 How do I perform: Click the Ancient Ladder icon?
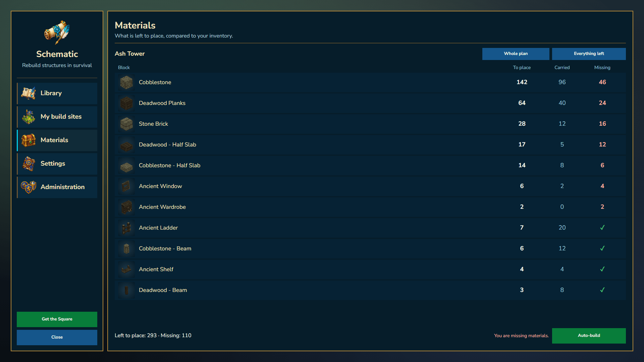click(126, 228)
